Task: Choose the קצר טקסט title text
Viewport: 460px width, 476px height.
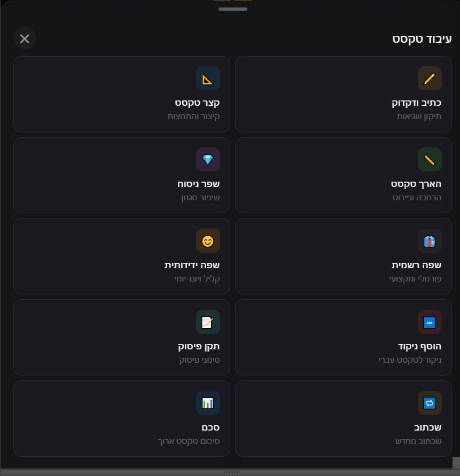Action: coord(197,103)
